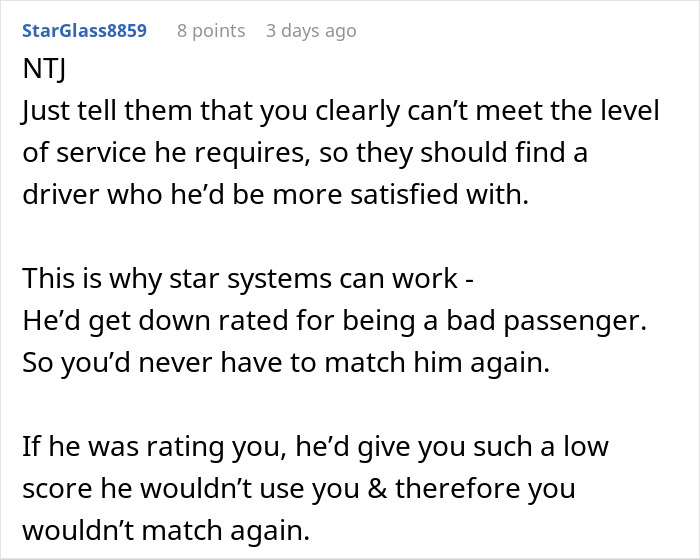Click the line starting "If he was rating you"
Viewport: 700px width, 559px height.
(314, 447)
